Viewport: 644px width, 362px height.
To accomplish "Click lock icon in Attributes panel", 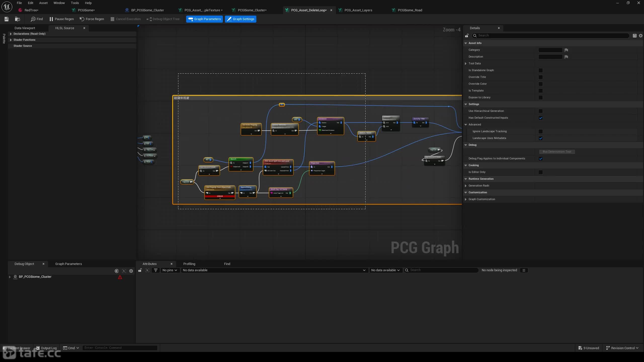I will point(140,270).
